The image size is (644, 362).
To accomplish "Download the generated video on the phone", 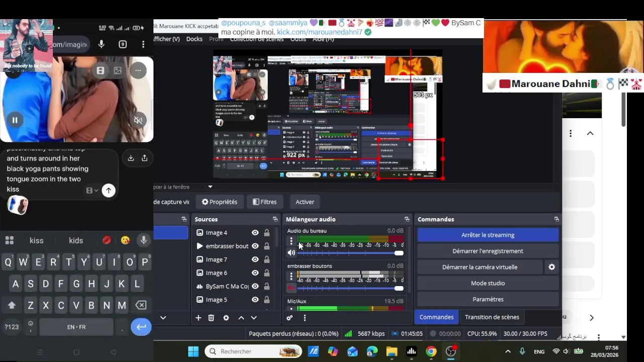I will point(131,158).
